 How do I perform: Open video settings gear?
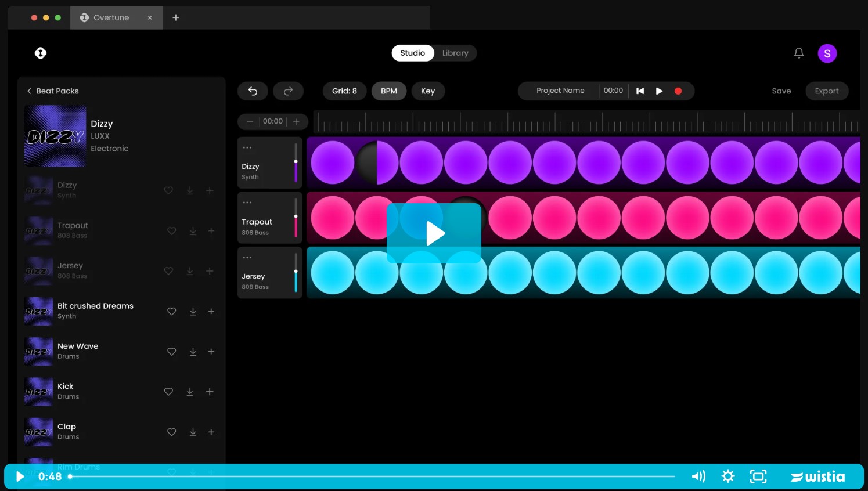click(728, 476)
